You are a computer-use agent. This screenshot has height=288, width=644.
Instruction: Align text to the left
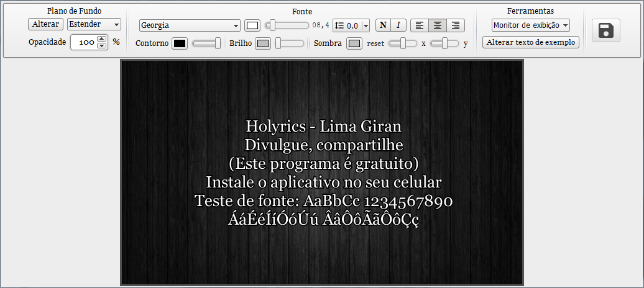point(420,25)
